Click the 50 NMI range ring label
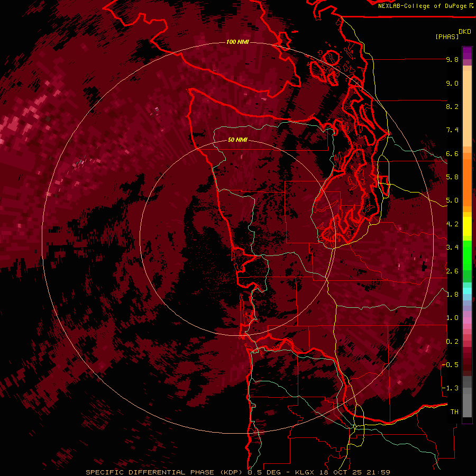This screenshot has height=476, width=476. 237,140
